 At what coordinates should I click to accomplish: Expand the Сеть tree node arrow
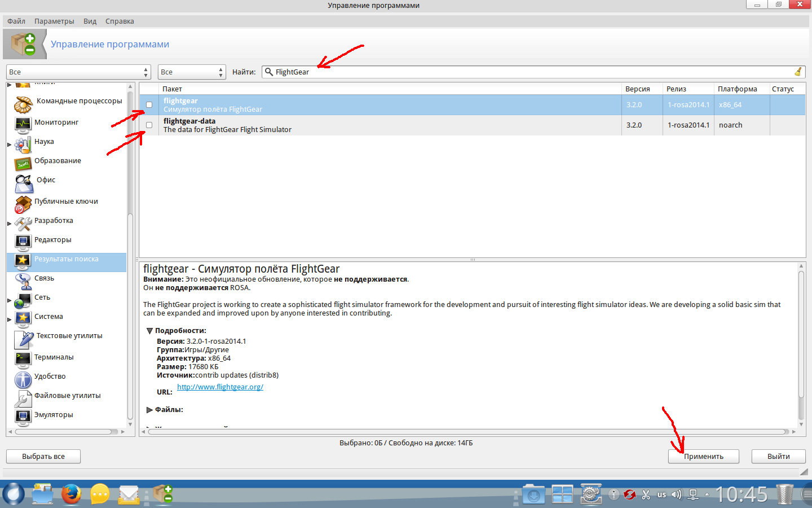coord(10,300)
